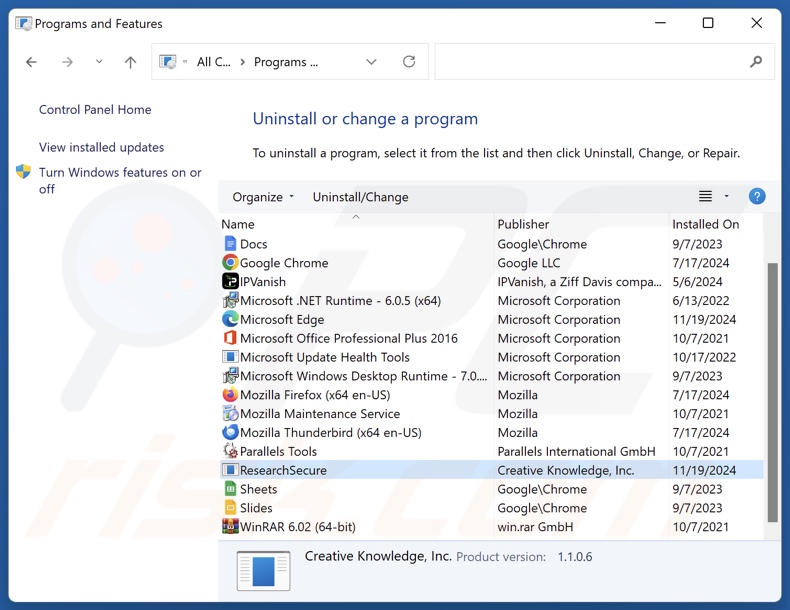Viewport: 790px width, 610px height.
Task: Click install date 6/13/2022
Action: point(701,301)
